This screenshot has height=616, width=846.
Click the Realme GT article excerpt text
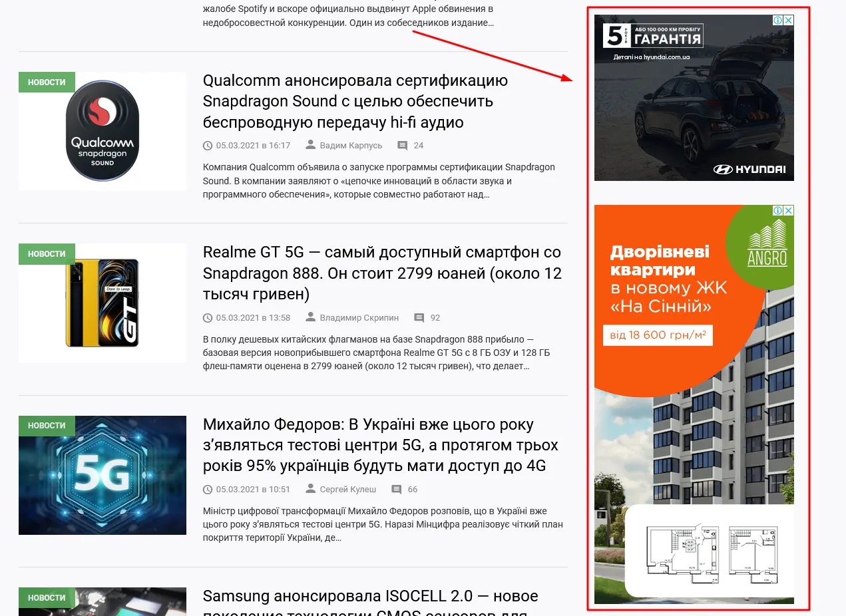click(x=376, y=353)
